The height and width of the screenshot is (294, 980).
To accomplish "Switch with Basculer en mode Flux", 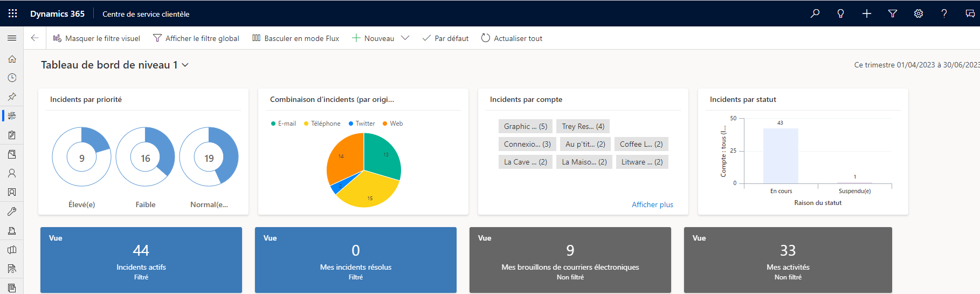I will coord(296,38).
